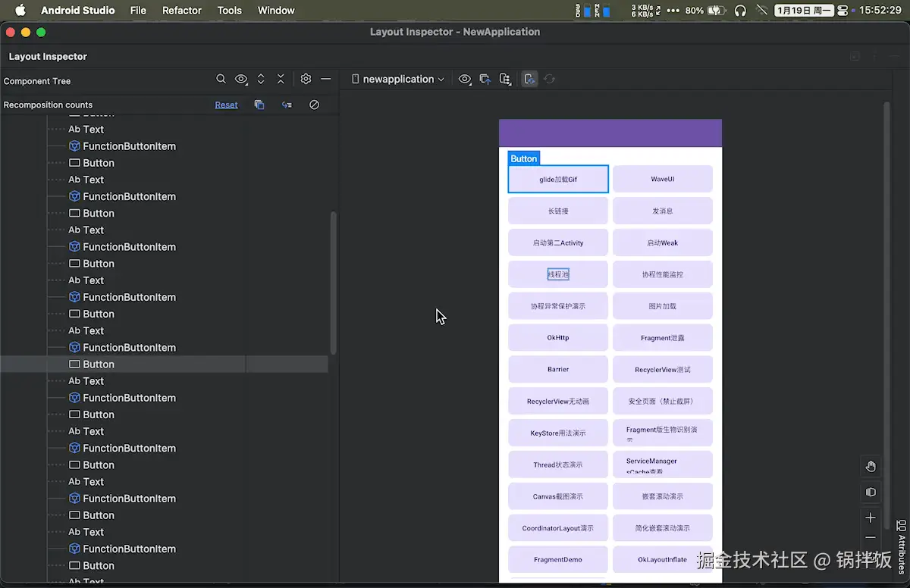The image size is (910, 588).
Task: Click the battery status icon in the menu bar
Action: pyautogui.click(x=715, y=11)
